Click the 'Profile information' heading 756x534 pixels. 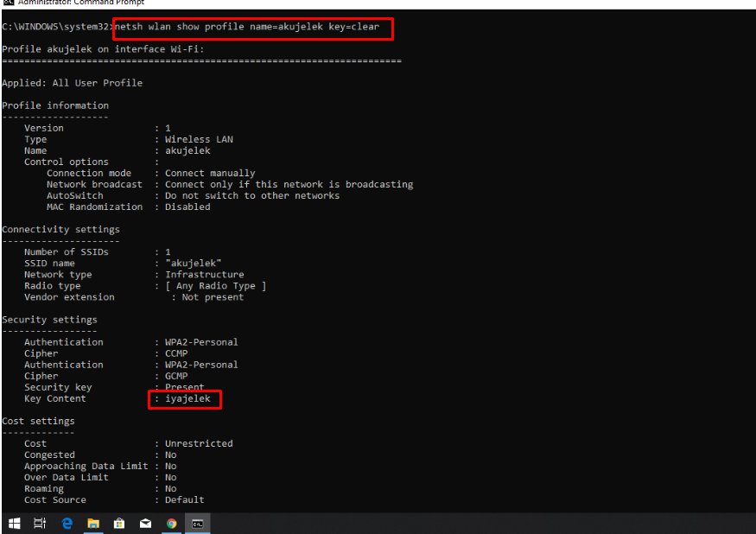[x=55, y=105]
